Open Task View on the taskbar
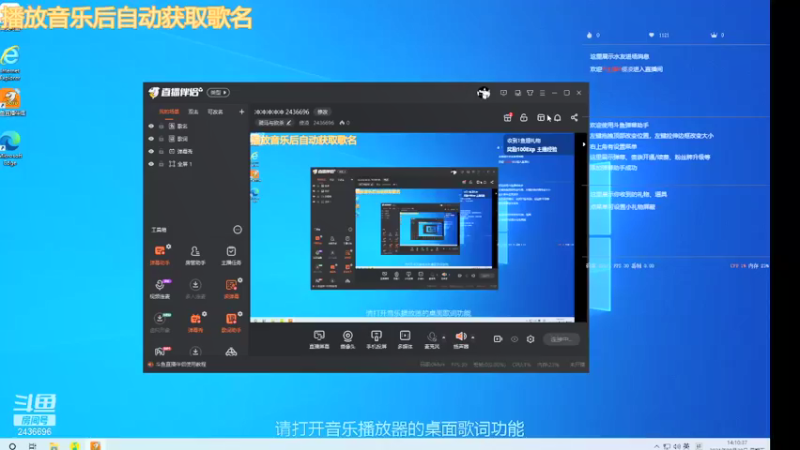 click(33, 446)
